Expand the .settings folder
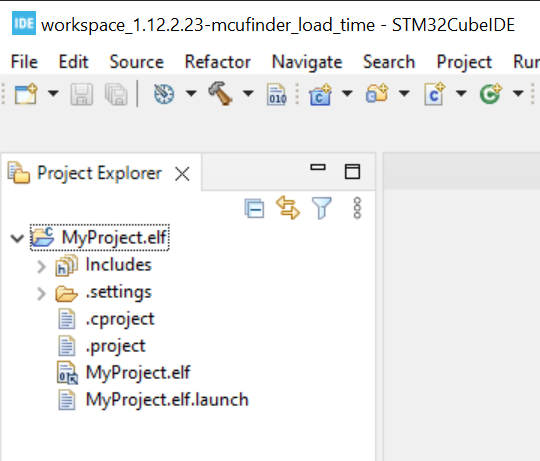This screenshot has height=461, width=540. [41, 294]
